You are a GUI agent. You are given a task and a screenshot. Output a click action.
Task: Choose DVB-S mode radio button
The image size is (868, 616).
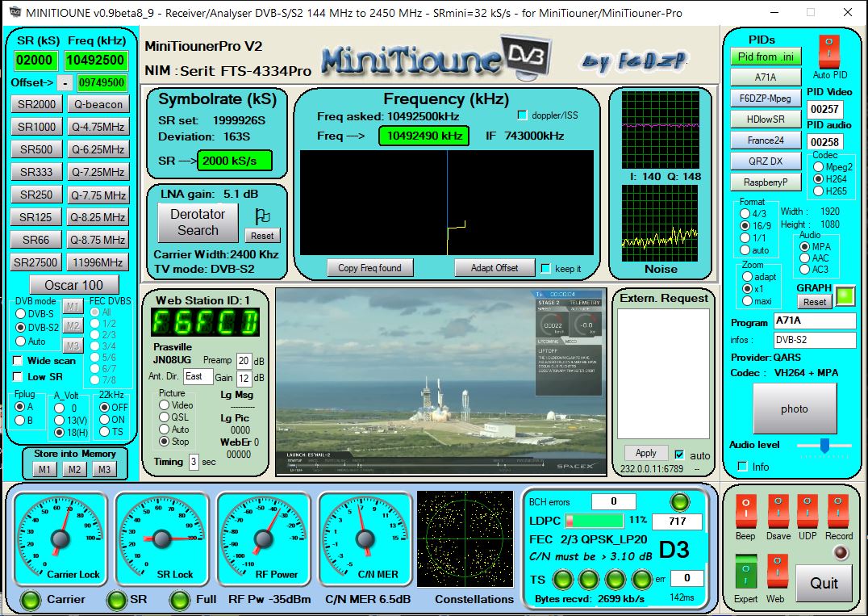point(21,314)
